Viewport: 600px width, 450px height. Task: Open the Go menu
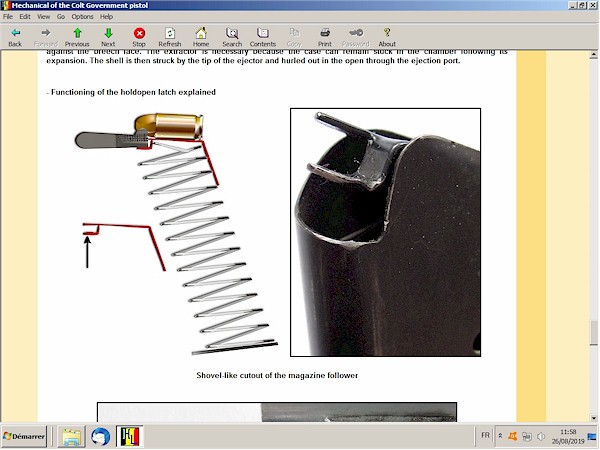pyautogui.click(x=60, y=16)
